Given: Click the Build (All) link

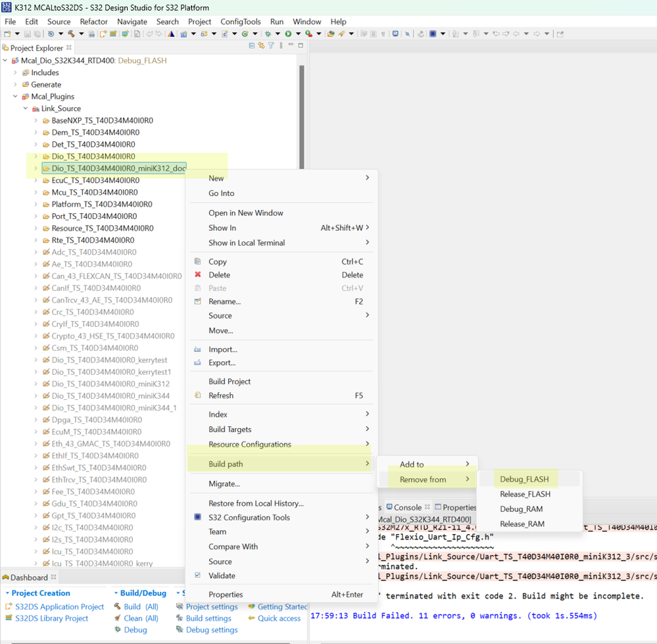Looking at the screenshot, I should coord(141,607).
